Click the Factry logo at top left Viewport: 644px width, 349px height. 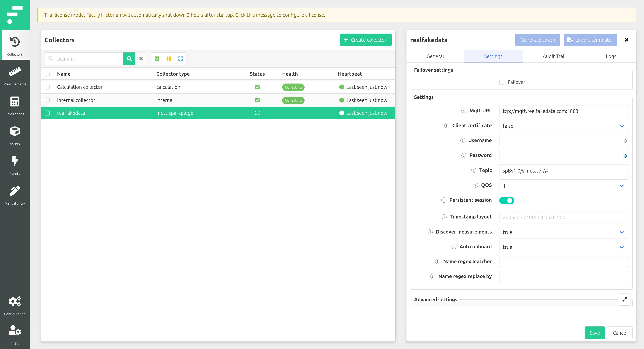[x=15, y=15]
